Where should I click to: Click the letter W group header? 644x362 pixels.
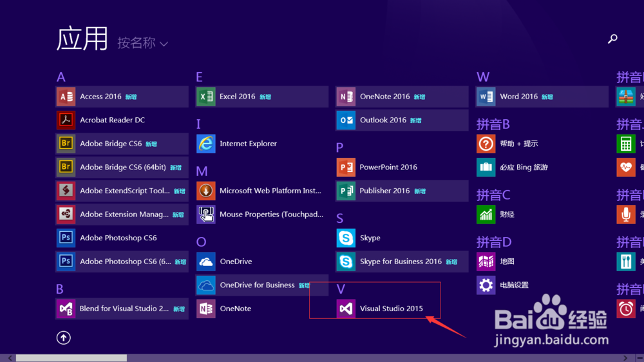tap(483, 77)
